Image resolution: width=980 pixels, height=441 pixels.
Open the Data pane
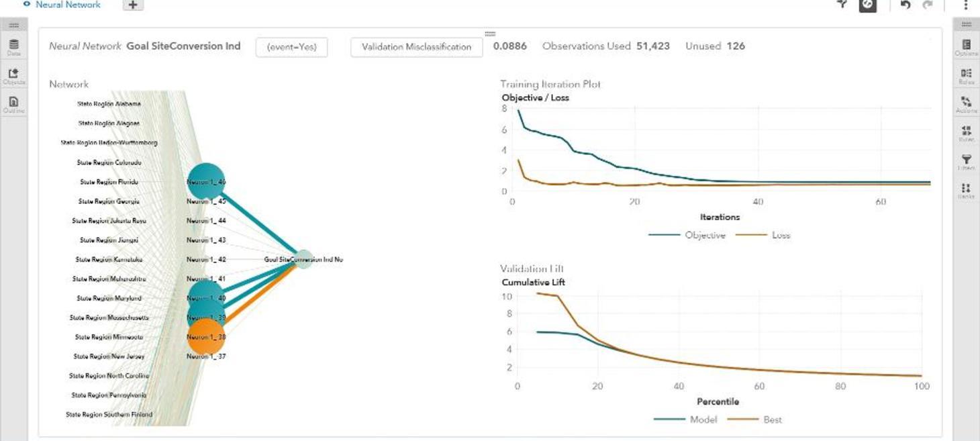(x=13, y=47)
